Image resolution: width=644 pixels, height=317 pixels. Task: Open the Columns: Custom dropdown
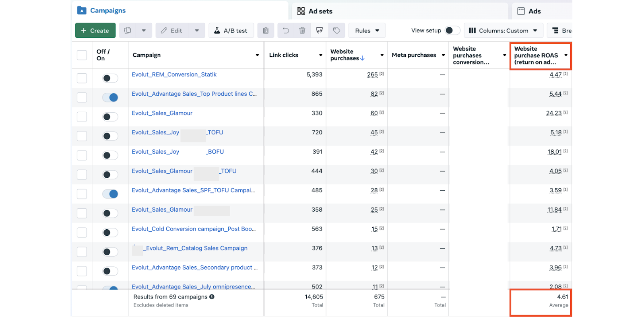(503, 31)
